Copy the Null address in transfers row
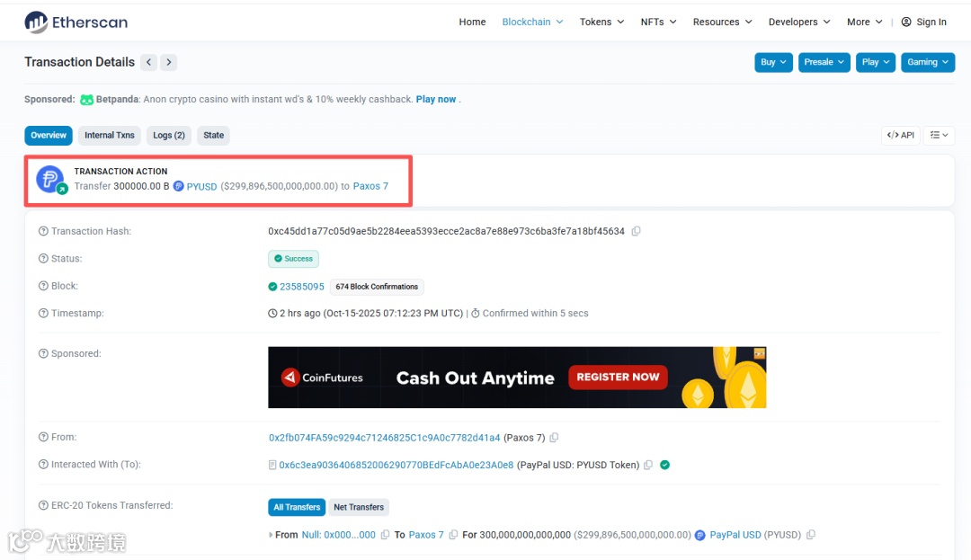 pos(385,535)
